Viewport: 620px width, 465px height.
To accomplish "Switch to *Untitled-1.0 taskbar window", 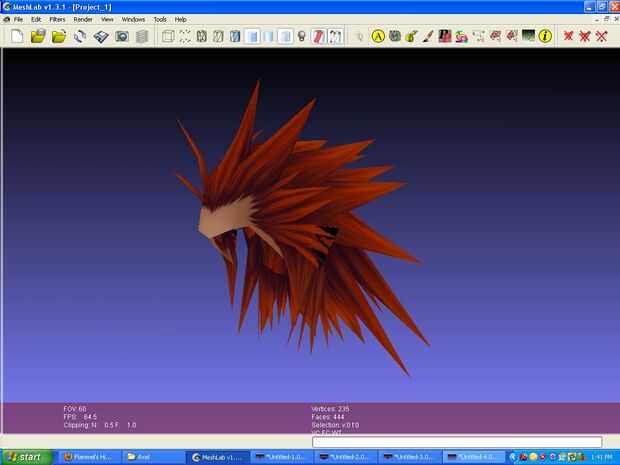I will tap(282, 457).
